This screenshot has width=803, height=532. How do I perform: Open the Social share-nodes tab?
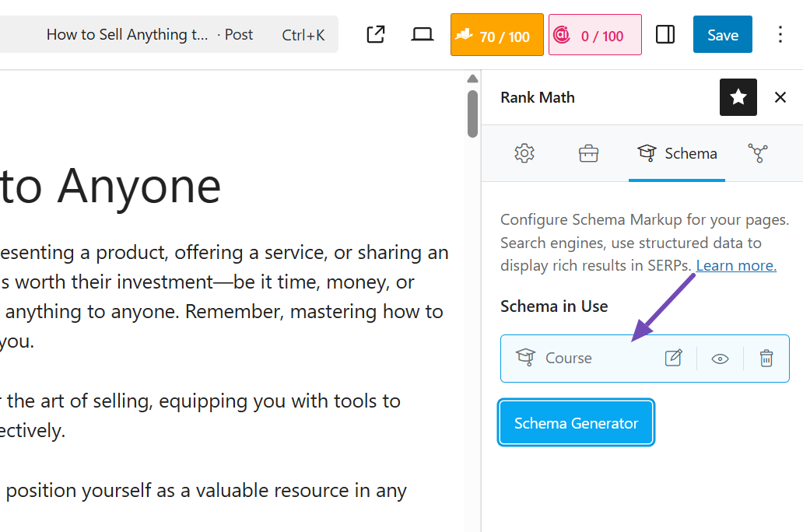pos(758,153)
